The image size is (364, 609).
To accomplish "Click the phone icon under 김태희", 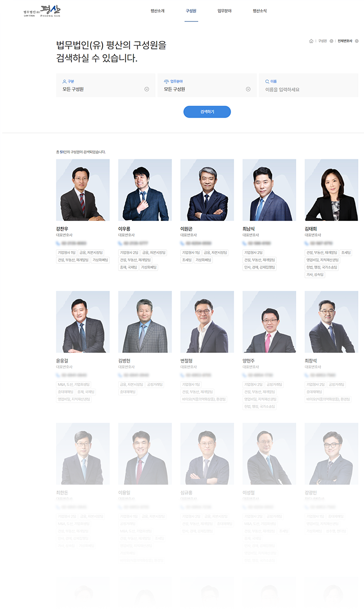I will (x=306, y=243).
